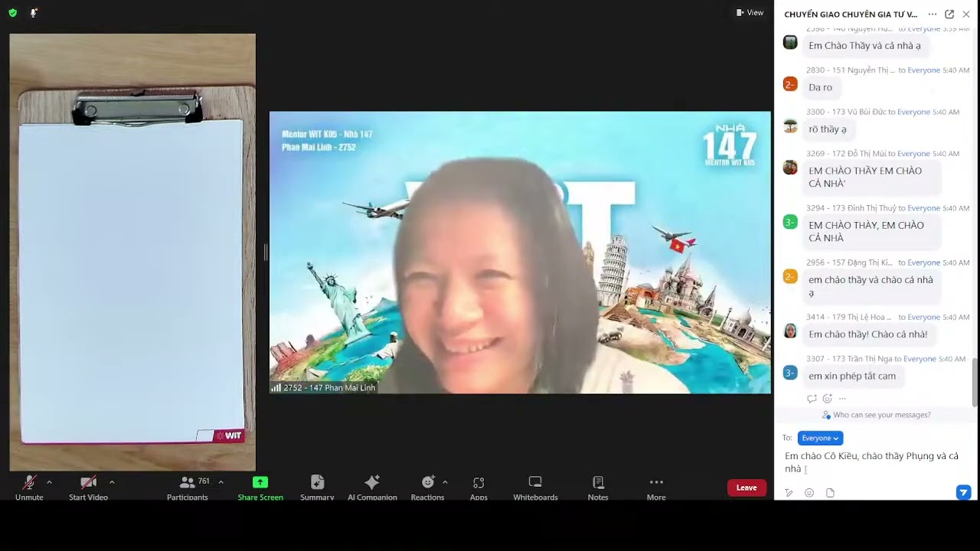Open the Apps panel

coord(479,487)
